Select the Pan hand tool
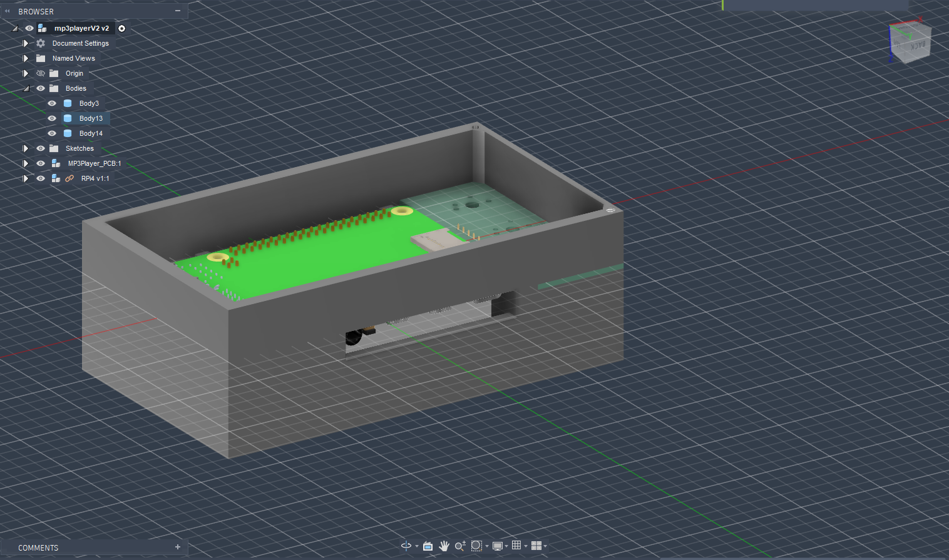Viewport: 949px width, 560px height. click(444, 546)
